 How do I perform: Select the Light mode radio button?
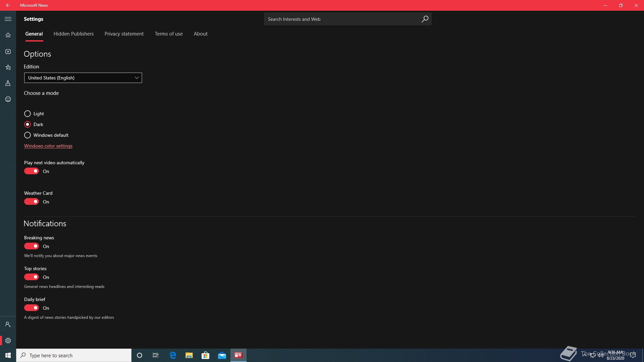point(28,114)
